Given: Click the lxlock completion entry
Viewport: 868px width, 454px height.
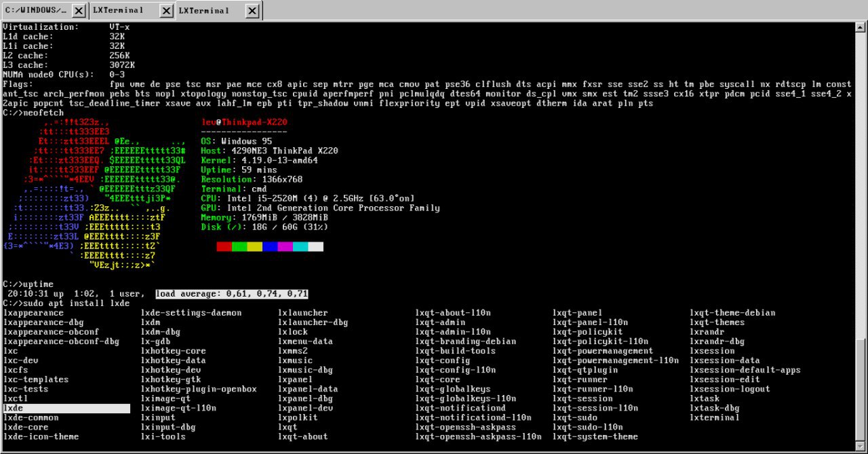Looking at the screenshot, I should pyautogui.click(x=293, y=332).
